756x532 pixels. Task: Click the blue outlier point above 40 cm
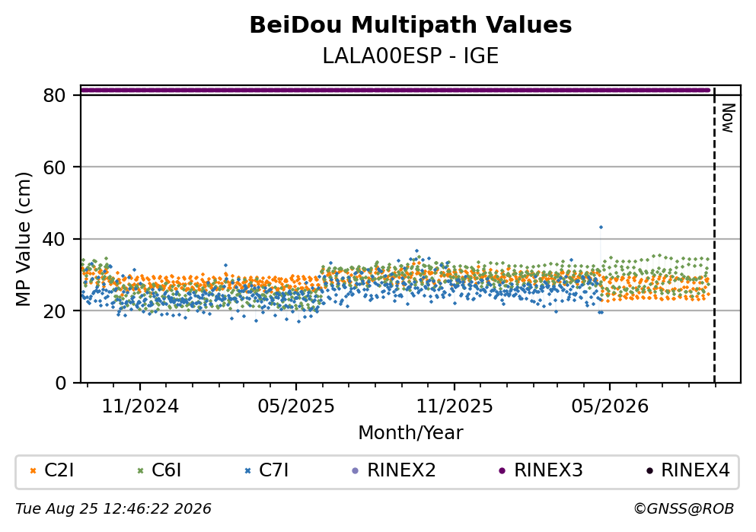601,227
